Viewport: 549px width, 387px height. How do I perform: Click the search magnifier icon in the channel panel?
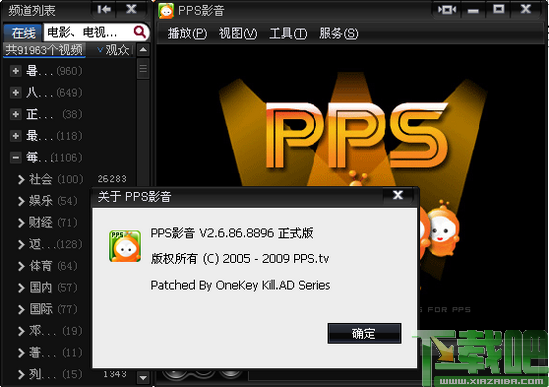coord(140,32)
